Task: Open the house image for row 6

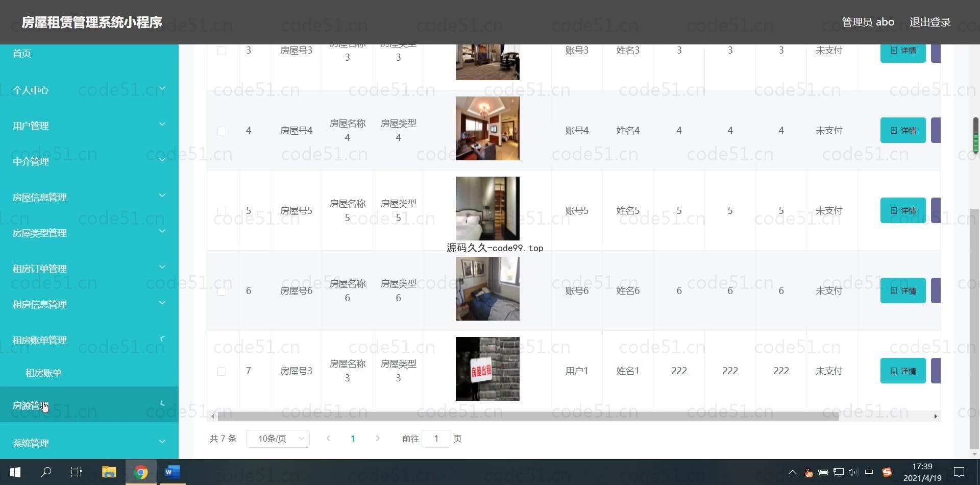Action: [487, 288]
